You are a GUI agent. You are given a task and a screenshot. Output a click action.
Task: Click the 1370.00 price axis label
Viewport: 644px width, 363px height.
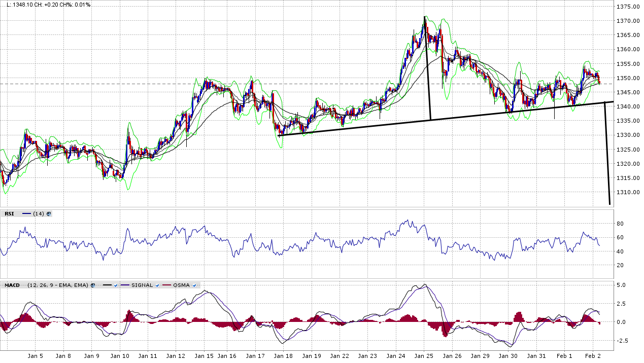(627, 21)
